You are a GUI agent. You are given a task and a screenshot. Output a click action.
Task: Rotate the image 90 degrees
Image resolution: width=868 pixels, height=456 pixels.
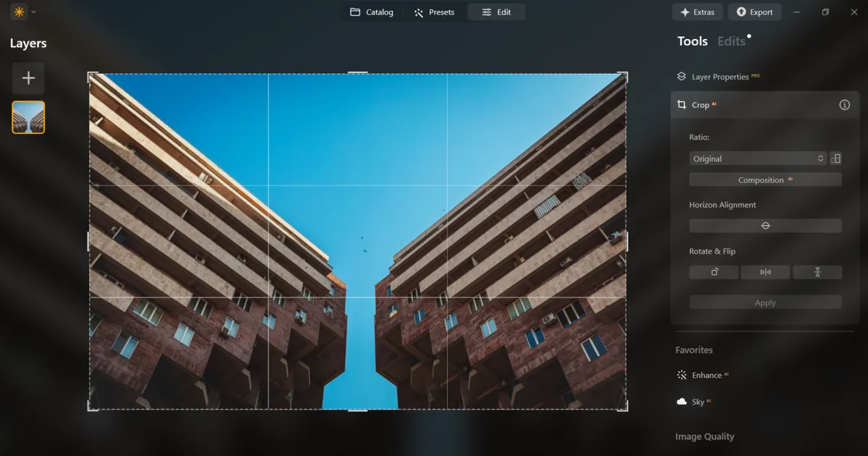[713, 271]
